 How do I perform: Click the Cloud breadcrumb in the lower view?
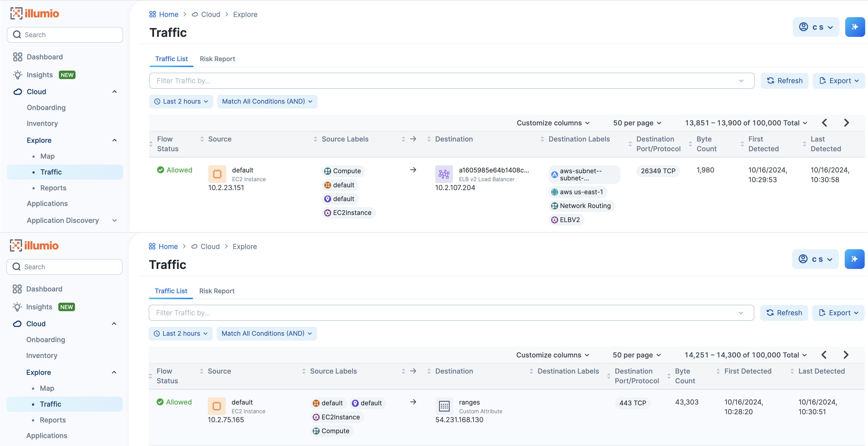[205, 247]
